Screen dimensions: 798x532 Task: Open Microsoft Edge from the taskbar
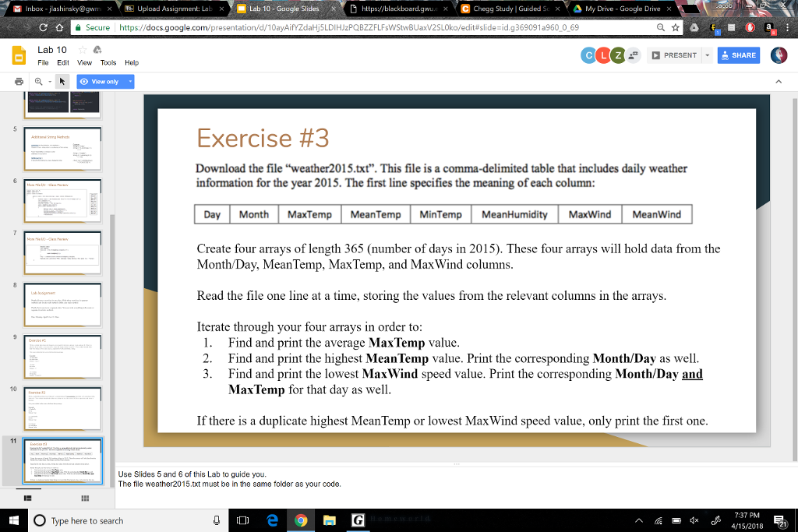pos(272,520)
